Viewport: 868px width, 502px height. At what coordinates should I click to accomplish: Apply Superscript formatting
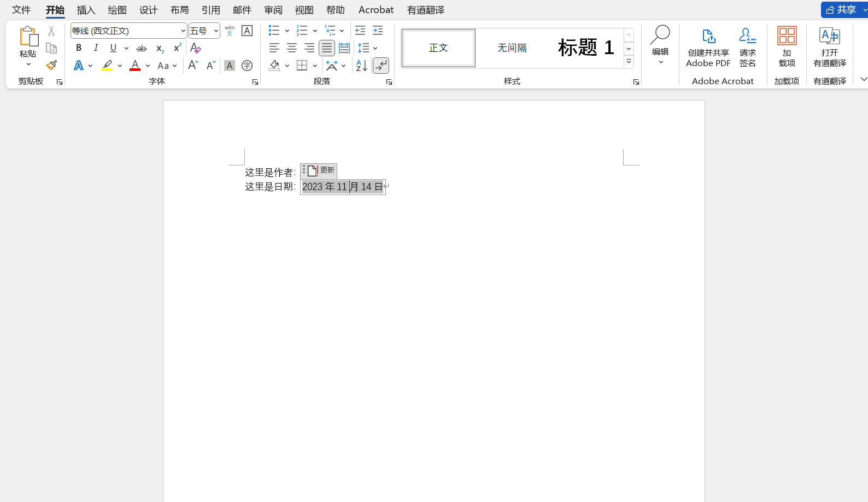click(177, 48)
